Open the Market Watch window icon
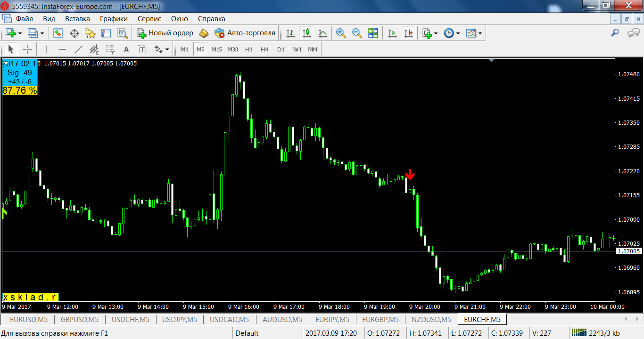Viewport: 644px width, 339px height. click(58, 33)
